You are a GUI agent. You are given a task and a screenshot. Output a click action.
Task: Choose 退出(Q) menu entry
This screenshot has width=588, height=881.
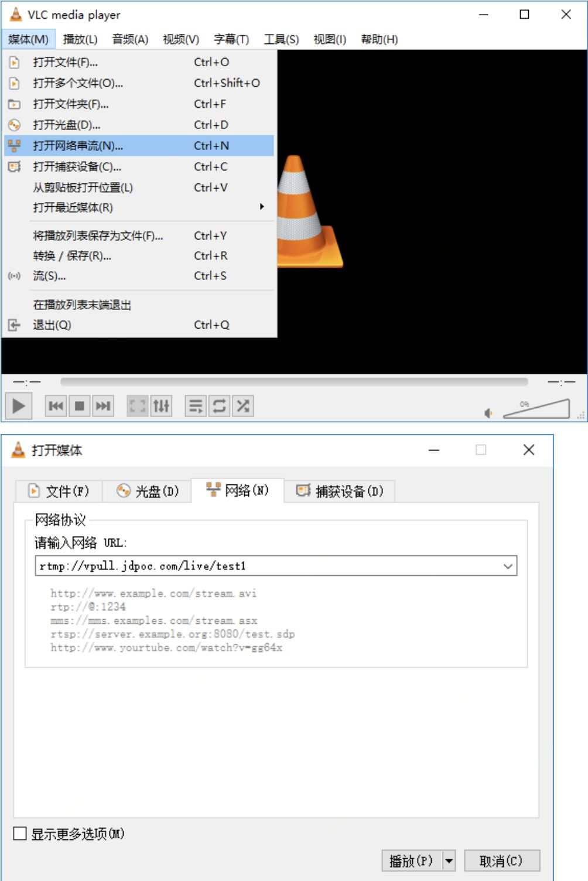click(139, 325)
